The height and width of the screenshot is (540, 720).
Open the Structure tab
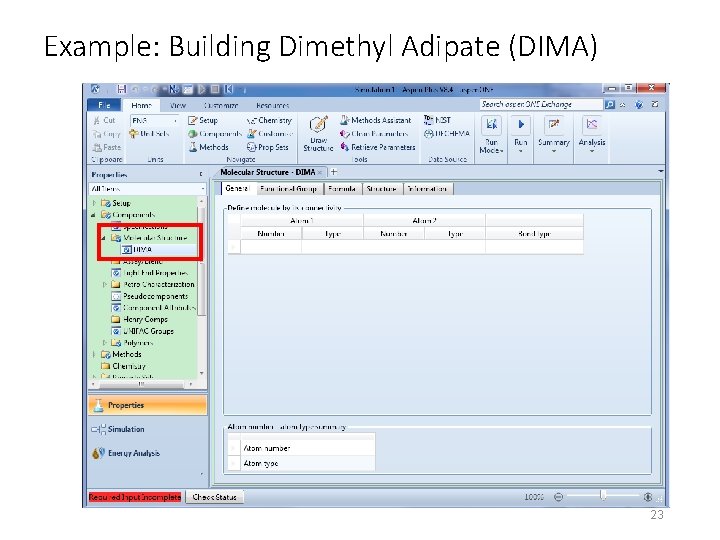tap(382, 189)
